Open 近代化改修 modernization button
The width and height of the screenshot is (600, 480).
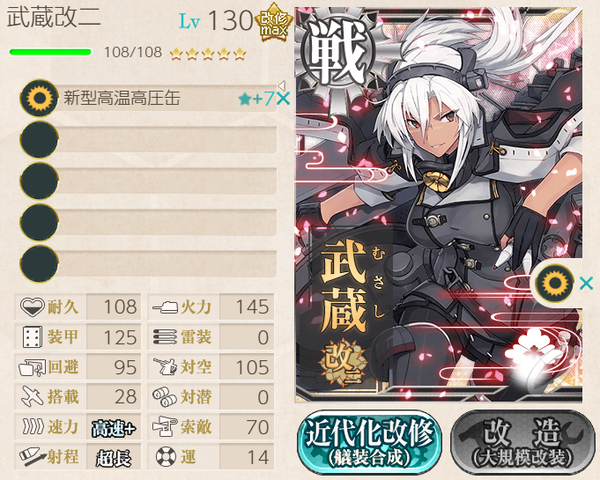[x=369, y=443]
